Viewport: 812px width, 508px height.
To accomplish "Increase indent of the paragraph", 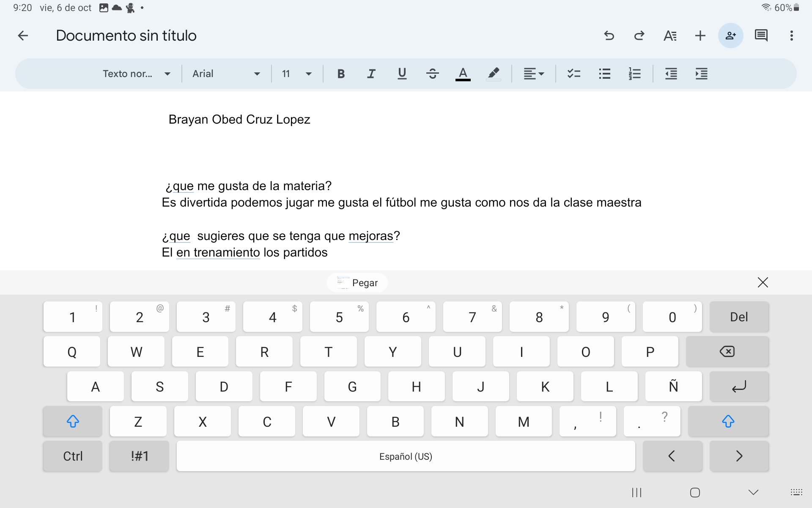I will [x=701, y=74].
